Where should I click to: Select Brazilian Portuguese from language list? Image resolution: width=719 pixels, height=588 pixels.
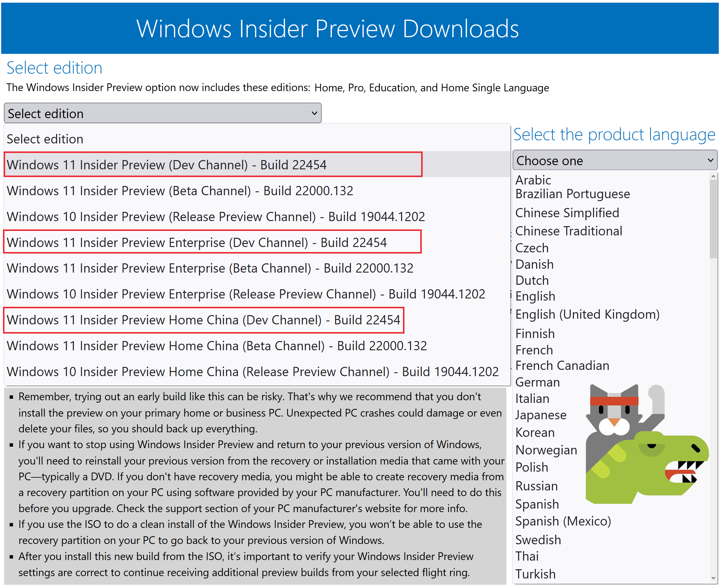(x=572, y=194)
